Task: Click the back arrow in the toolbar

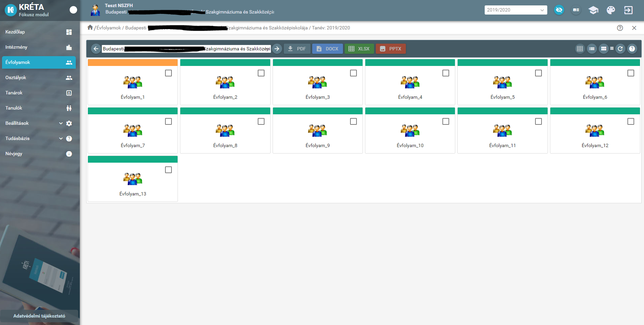Action: [x=96, y=49]
